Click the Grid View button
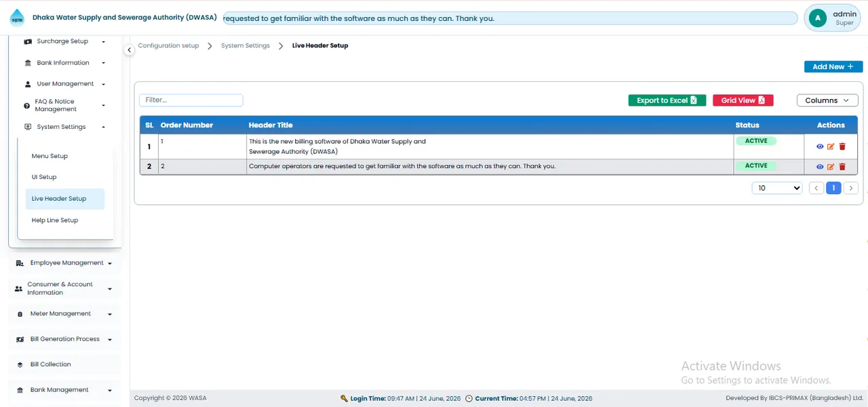Screen dimensions: 868x407 click(x=743, y=100)
